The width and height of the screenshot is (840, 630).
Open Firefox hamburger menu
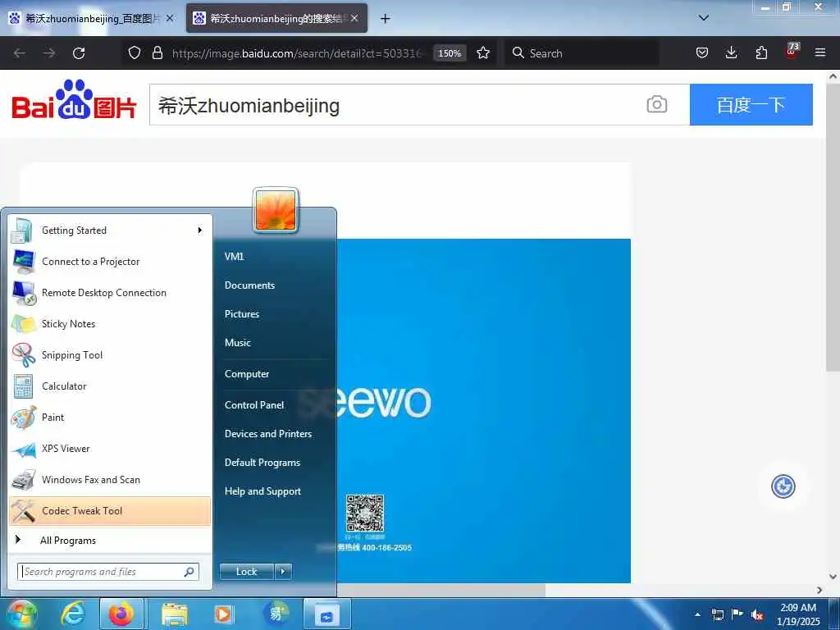click(x=820, y=53)
